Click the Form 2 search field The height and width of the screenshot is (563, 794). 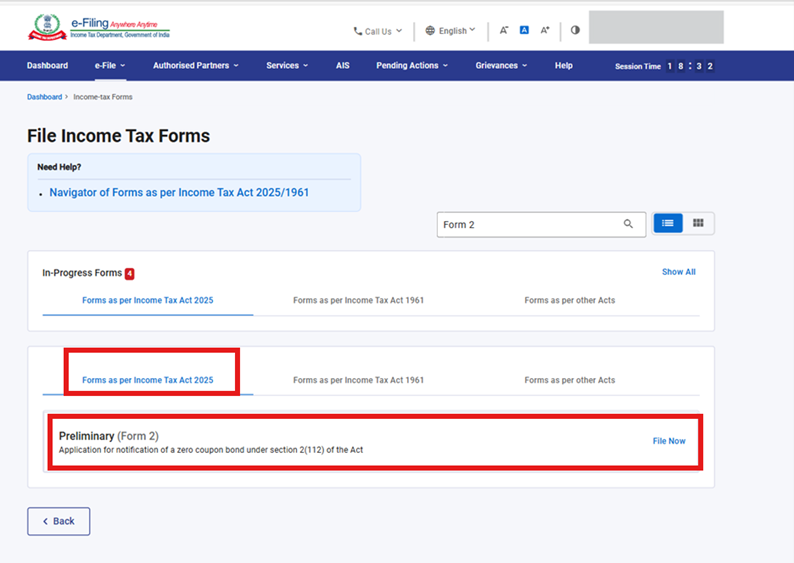[527, 224]
